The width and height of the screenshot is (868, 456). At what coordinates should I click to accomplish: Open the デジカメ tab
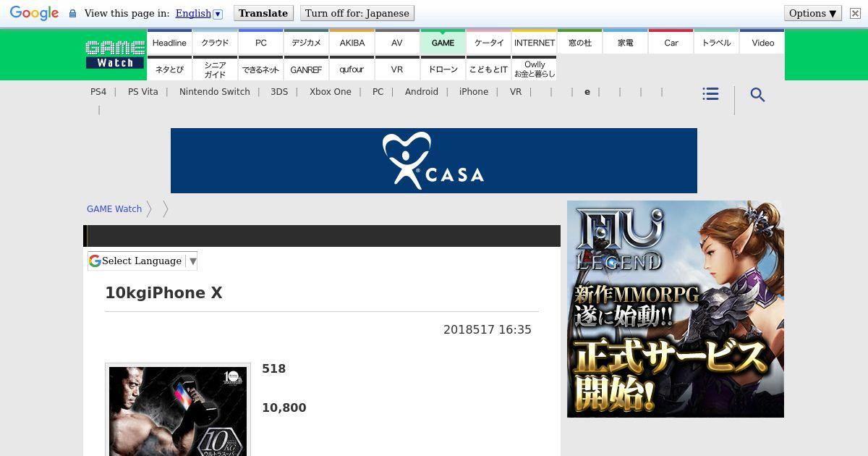pos(306,42)
